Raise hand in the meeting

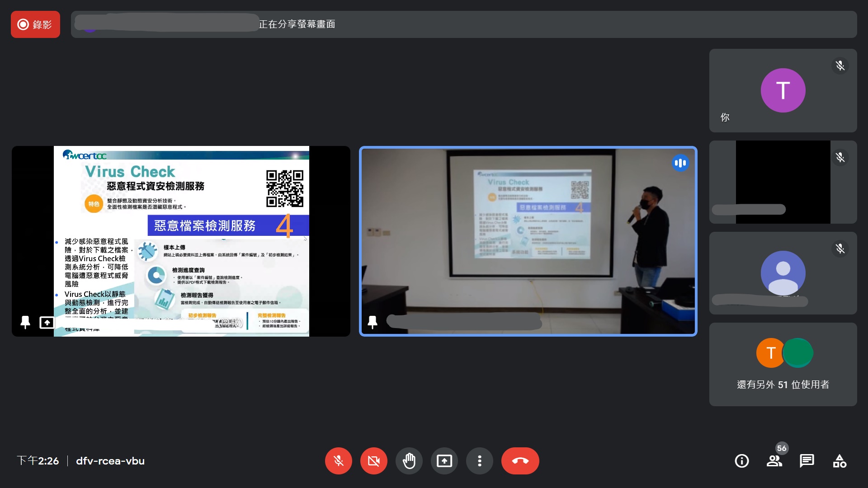pos(409,461)
